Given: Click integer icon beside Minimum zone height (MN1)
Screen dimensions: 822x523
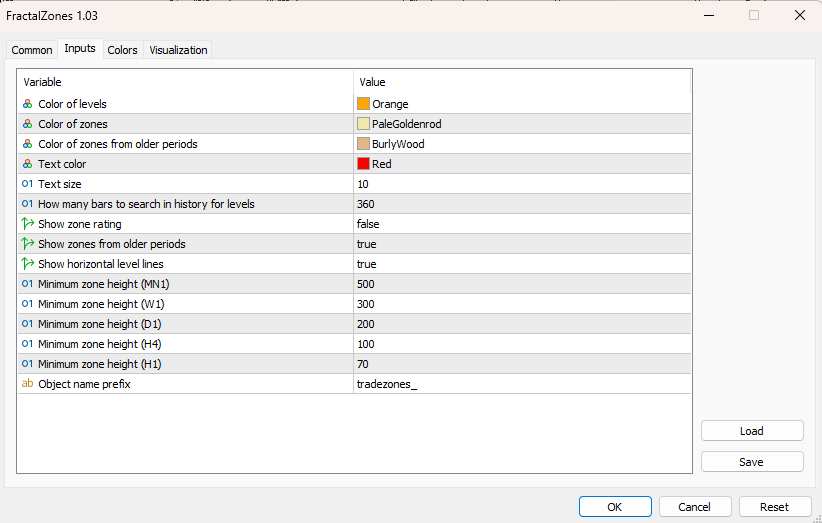Looking at the screenshot, I should (28, 284).
